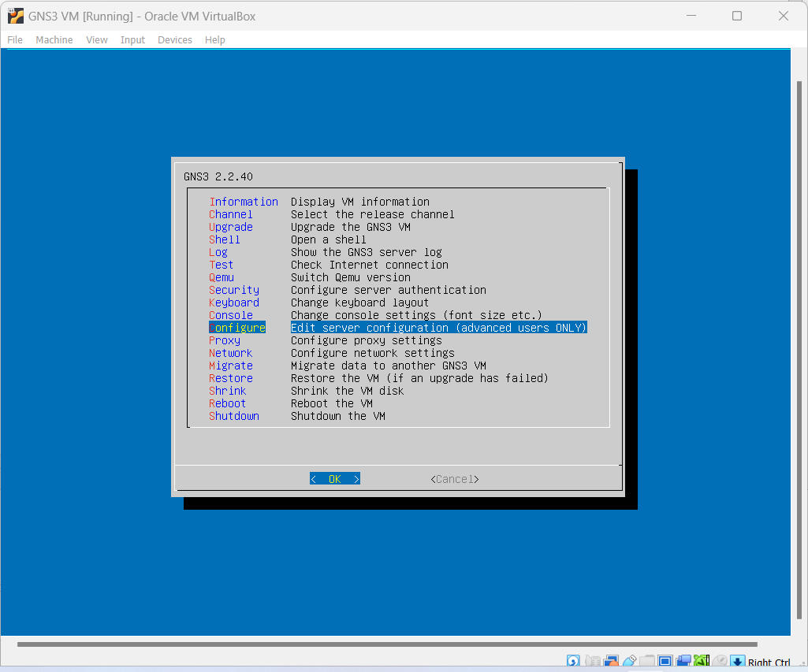The image size is (808, 672).
Task: Click the Cancel button in dialog
Action: point(455,480)
